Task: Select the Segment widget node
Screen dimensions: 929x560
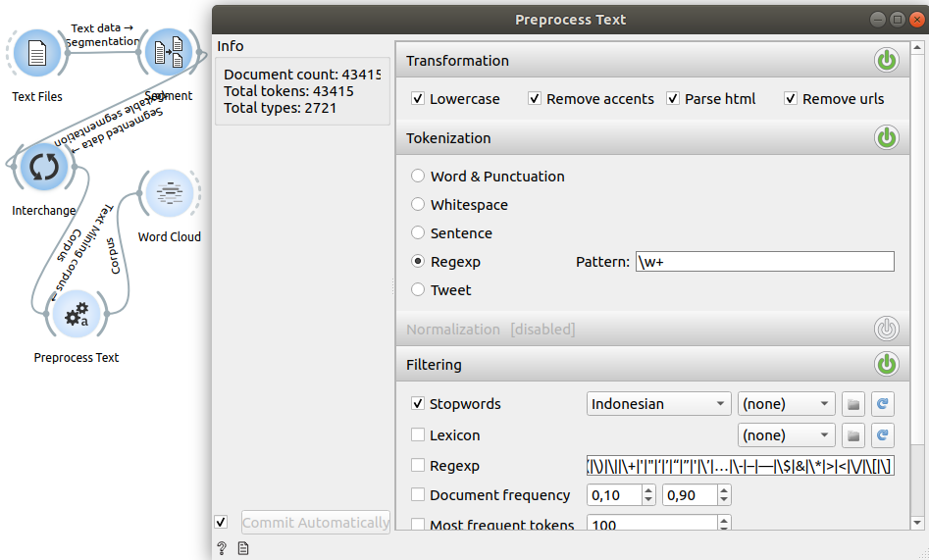Action: click(169, 53)
